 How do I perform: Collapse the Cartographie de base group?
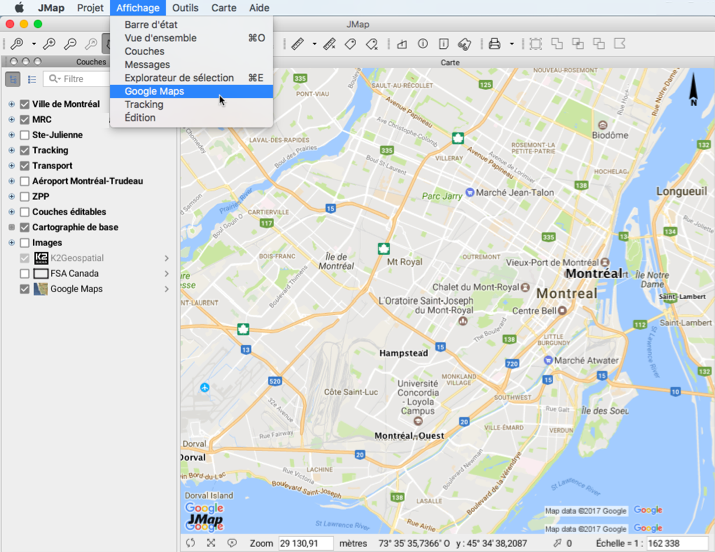pyautogui.click(x=11, y=227)
